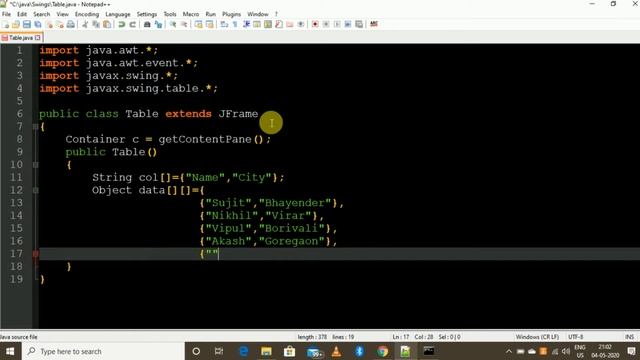Open Task View from the taskbar
Viewport: 640px width, 360px height.
click(x=219, y=351)
